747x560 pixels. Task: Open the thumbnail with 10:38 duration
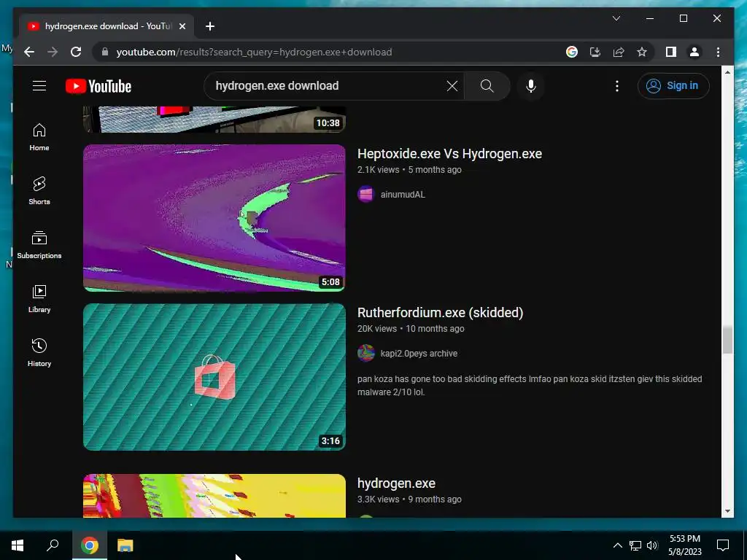pos(214,119)
